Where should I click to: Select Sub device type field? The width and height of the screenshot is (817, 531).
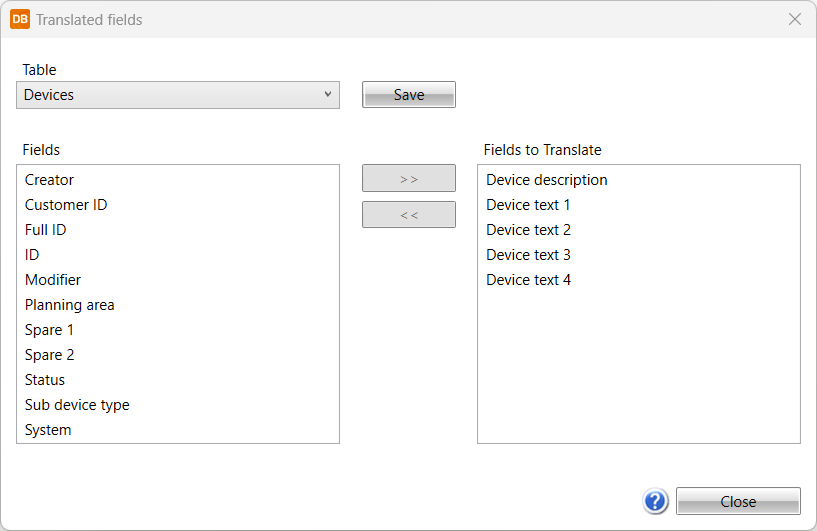pyautogui.click(x=178, y=405)
